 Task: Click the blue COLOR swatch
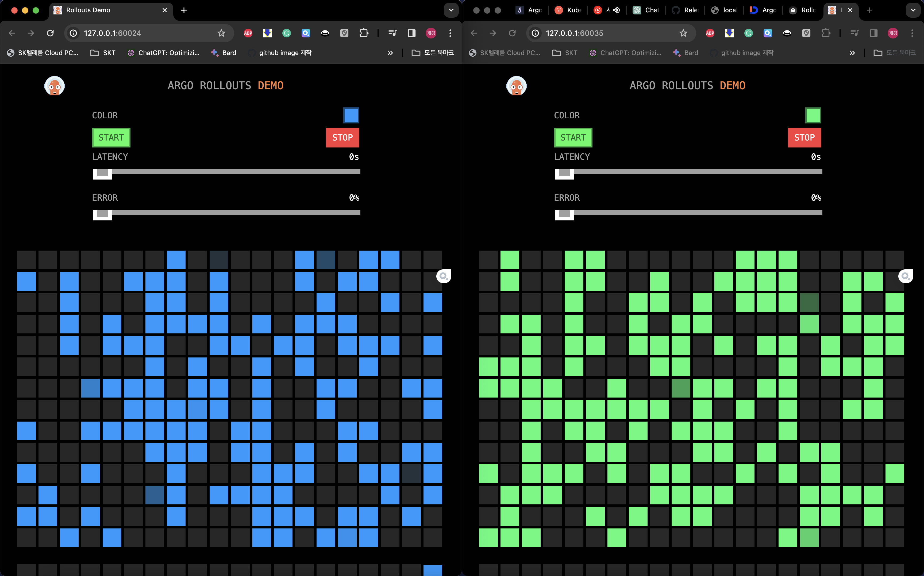(x=351, y=115)
